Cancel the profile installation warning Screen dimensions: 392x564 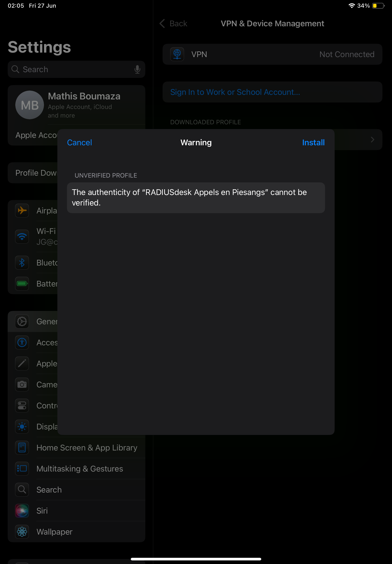coord(79,142)
